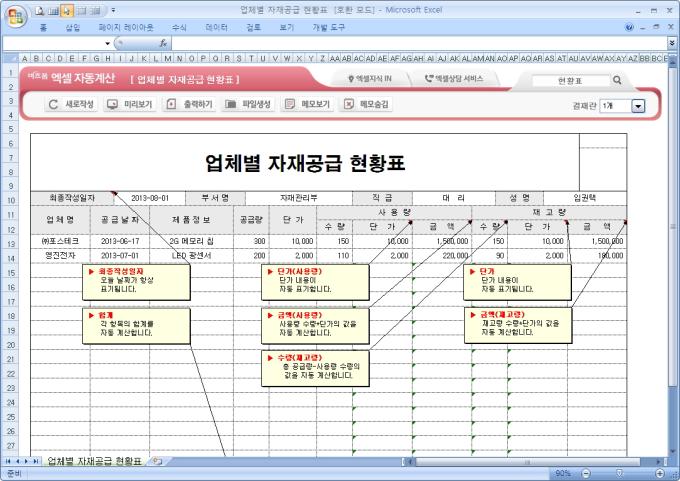Open the Excel help question mark icon

point(629,27)
